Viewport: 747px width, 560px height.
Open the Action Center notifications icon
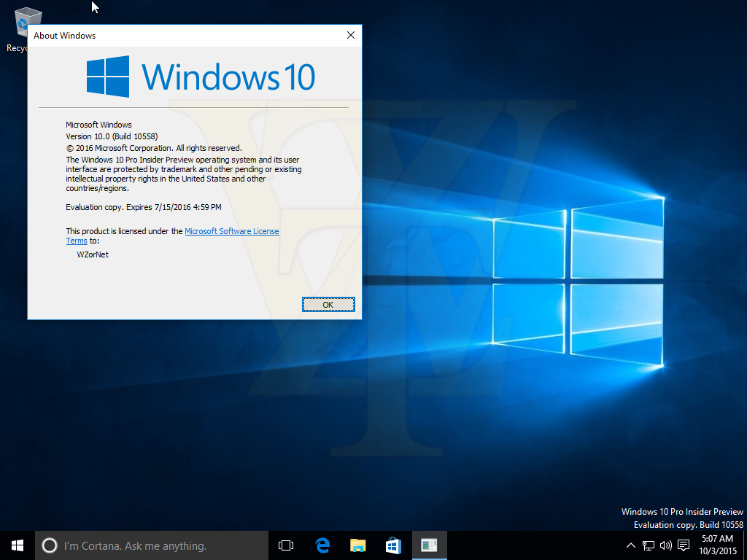click(684, 545)
